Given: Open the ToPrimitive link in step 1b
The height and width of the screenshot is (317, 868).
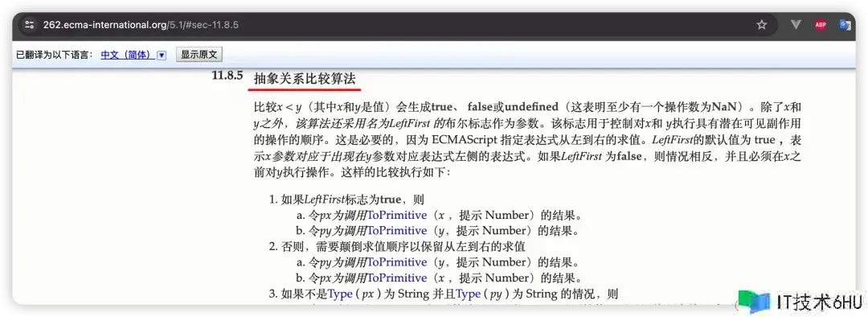Looking at the screenshot, I should pyautogui.click(x=397, y=231).
